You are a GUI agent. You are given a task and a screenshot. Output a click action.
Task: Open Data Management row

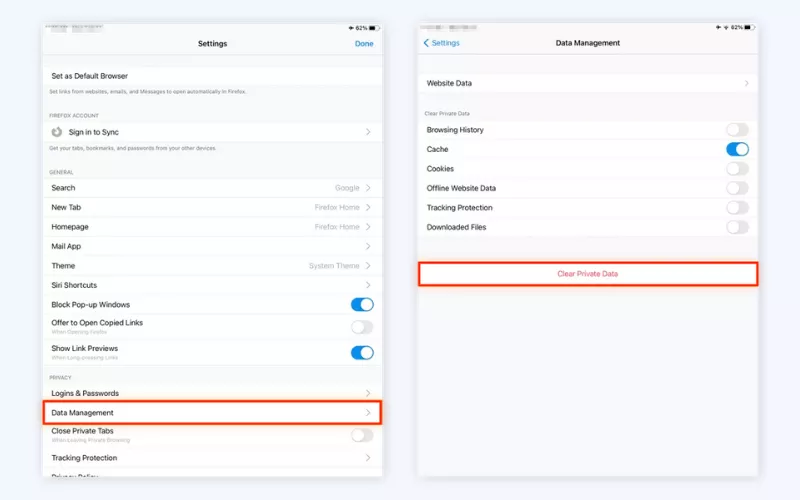(x=213, y=413)
